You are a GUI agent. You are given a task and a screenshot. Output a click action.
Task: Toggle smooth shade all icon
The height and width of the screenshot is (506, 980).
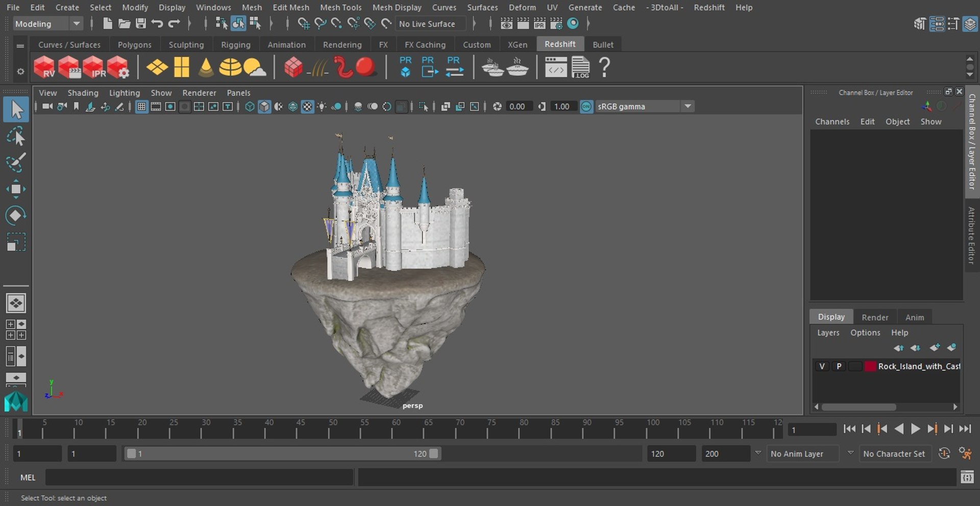(x=264, y=106)
